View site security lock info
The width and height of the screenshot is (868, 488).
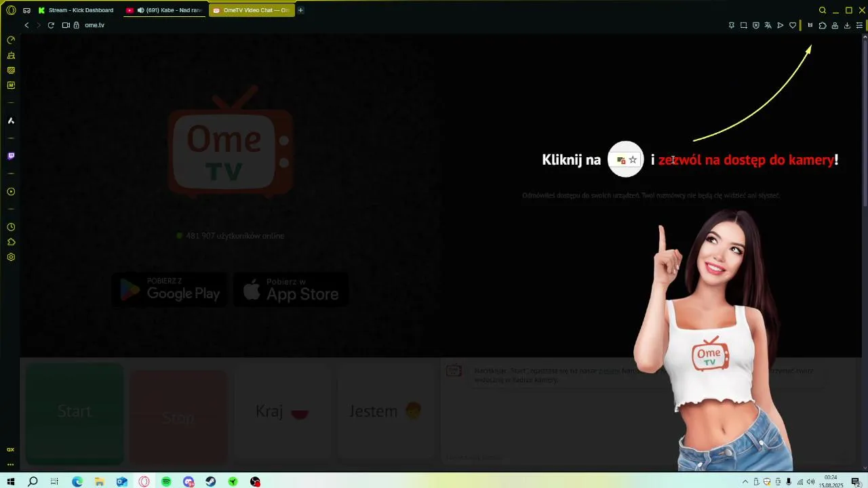click(x=77, y=25)
